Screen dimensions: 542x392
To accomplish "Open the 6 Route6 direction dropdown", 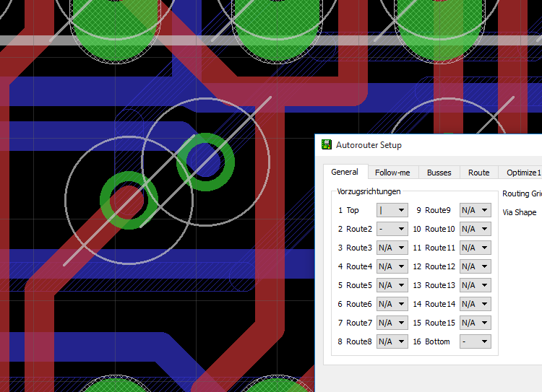I will (392, 304).
